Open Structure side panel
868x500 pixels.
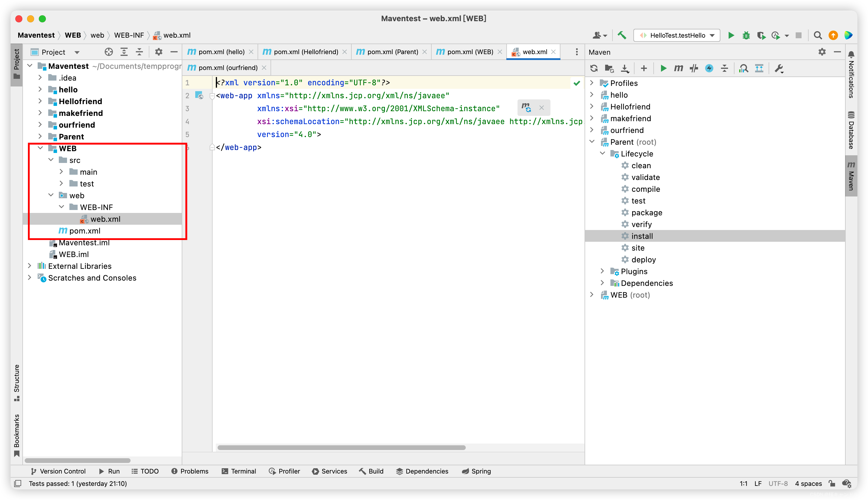[16, 382]
